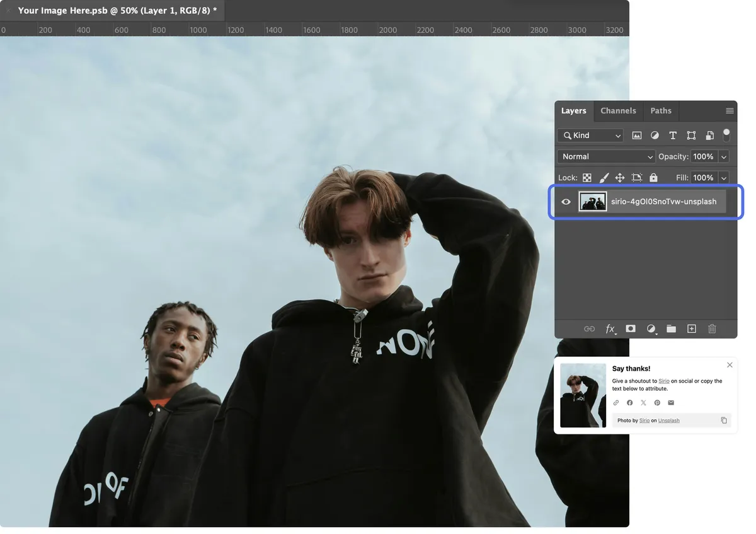The width and height of the screenshot is (756, 534).
Task: Share via email envelope icon
Action: pyautogui.click(x=671, y=403)
